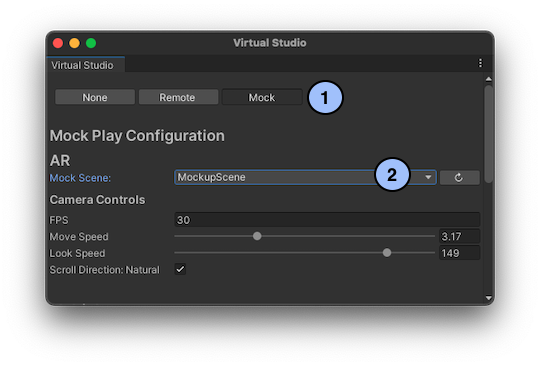
Task: Select the None play mode
Action: click(x=95, y=97)
